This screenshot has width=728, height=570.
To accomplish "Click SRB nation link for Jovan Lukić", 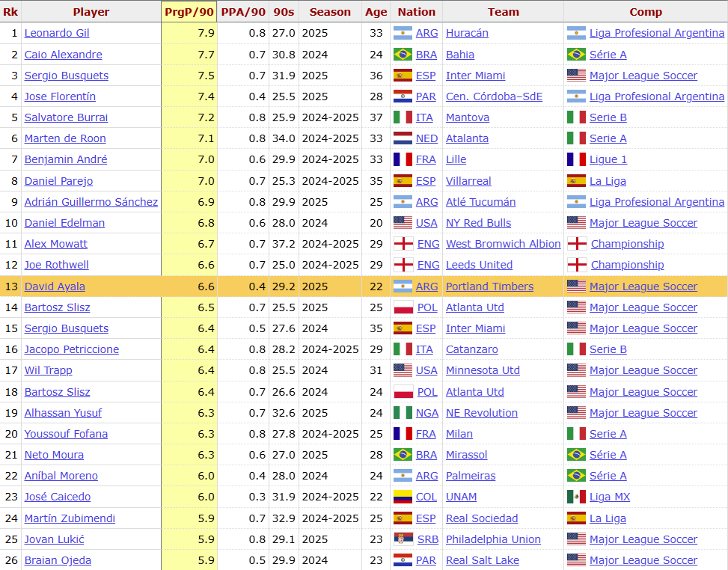I will (428, 539).
